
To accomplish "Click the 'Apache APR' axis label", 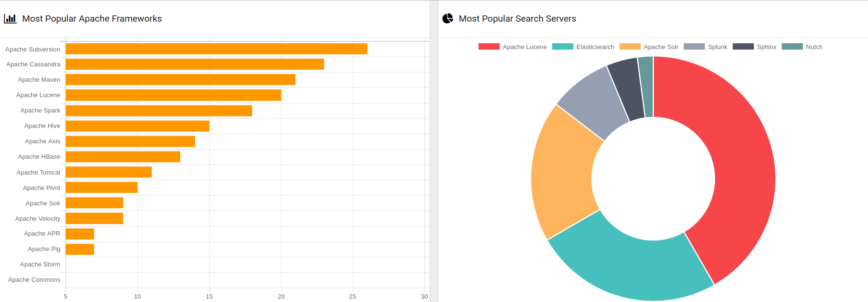I will click(42, 234).
